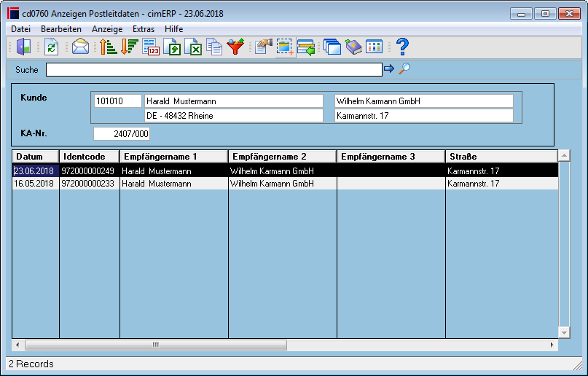Select the row dated 16.05.2018

click(x=285, y=184)
